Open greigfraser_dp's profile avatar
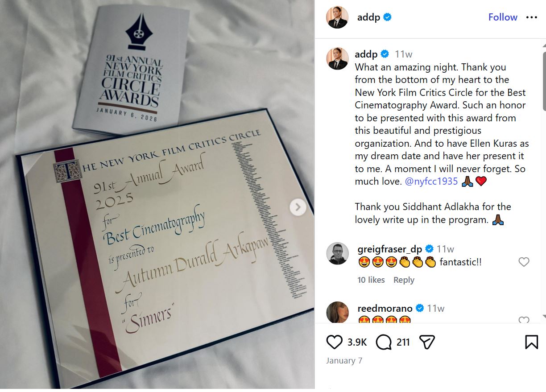Screen dimensions: 546x392 (x=337, y=254)
